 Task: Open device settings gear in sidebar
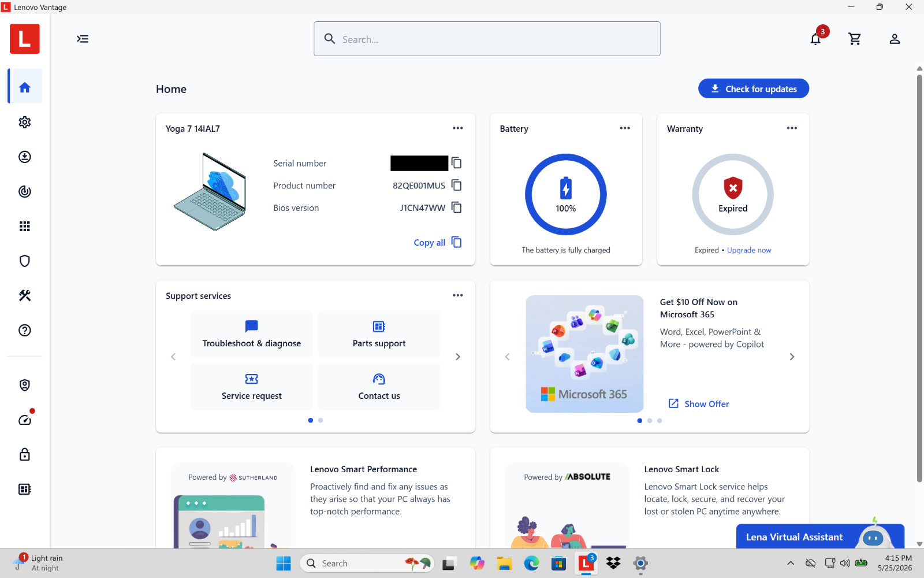point(25,122)
